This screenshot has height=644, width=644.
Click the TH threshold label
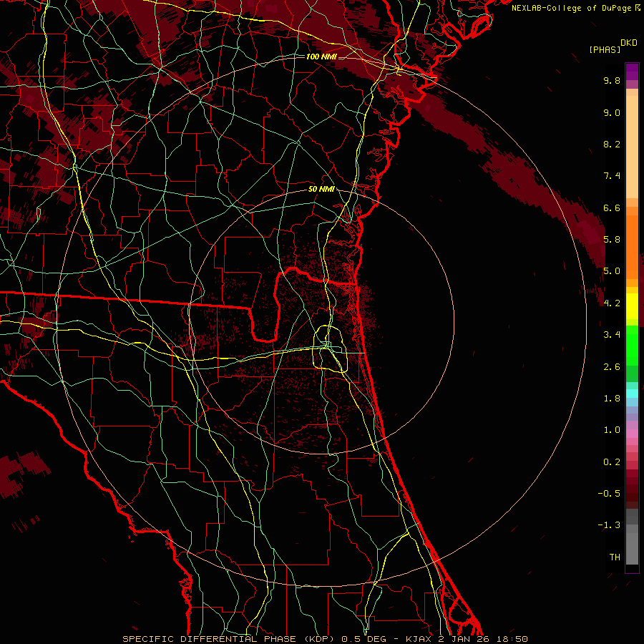click(615, 557)
